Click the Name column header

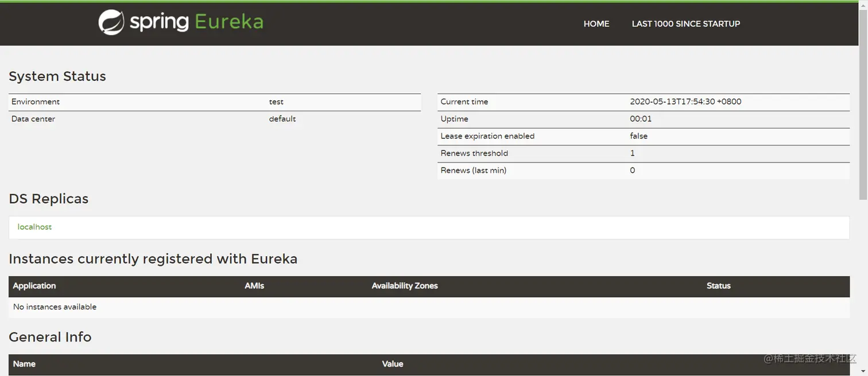point(24,364)
